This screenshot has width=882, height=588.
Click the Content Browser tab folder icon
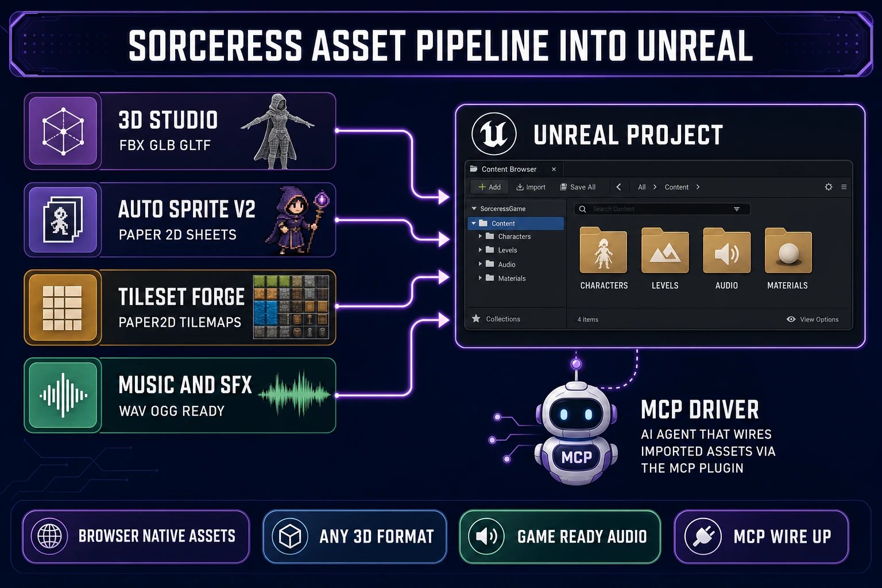pyautogui.click(x=474, y=169)
